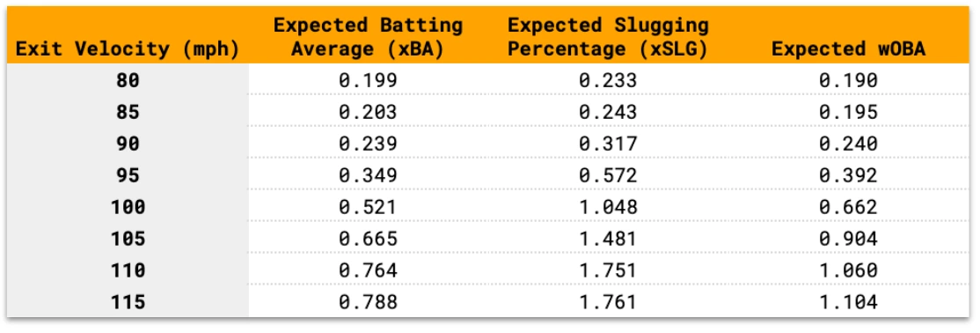Click the 110 mph row label
The width and height of the screenshot is (980, 333).
pos(128,271)
